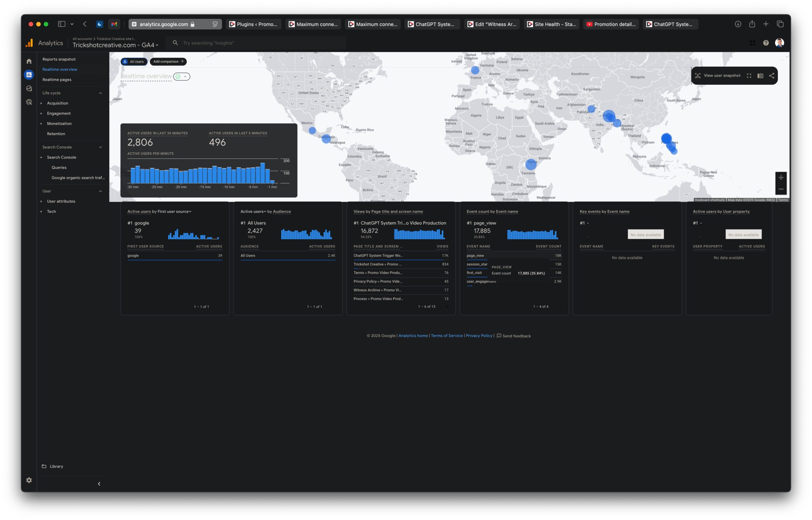Expand Engagement in the sidebar
The width and height of the screenshot is (812, 520).
(x=41, y=113)
